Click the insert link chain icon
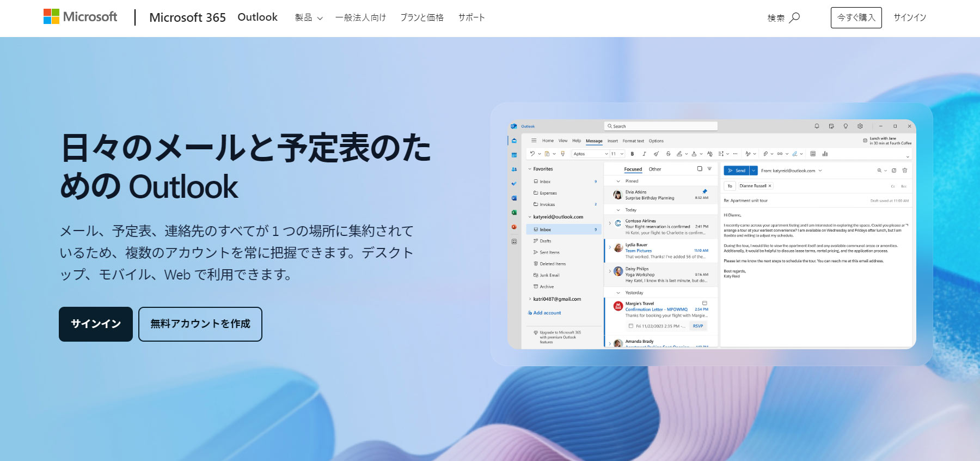Image resolution: width=980 pixels, height=461 pixels. point(780,154)
